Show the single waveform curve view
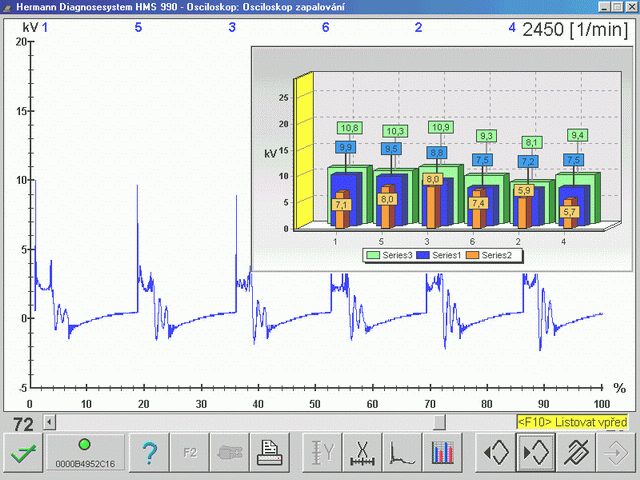Screen dimensions: 640x480 tap(402, 453)
